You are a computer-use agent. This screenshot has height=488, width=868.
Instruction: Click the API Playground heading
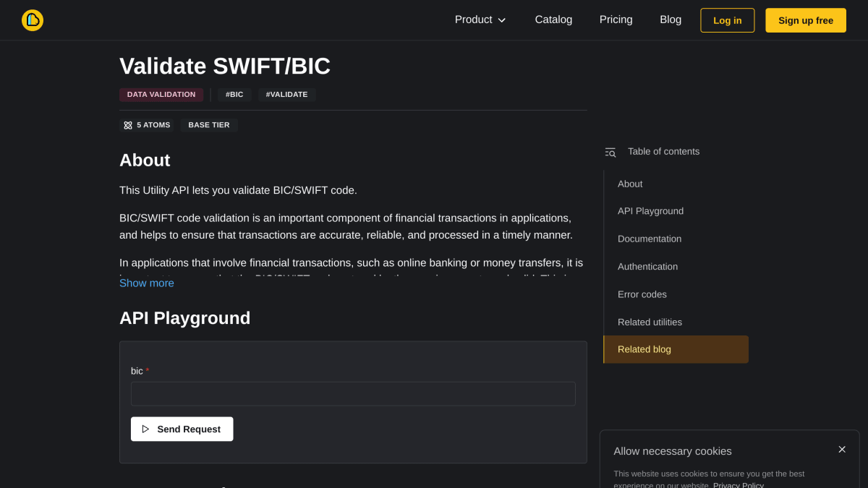coord(185,318)
